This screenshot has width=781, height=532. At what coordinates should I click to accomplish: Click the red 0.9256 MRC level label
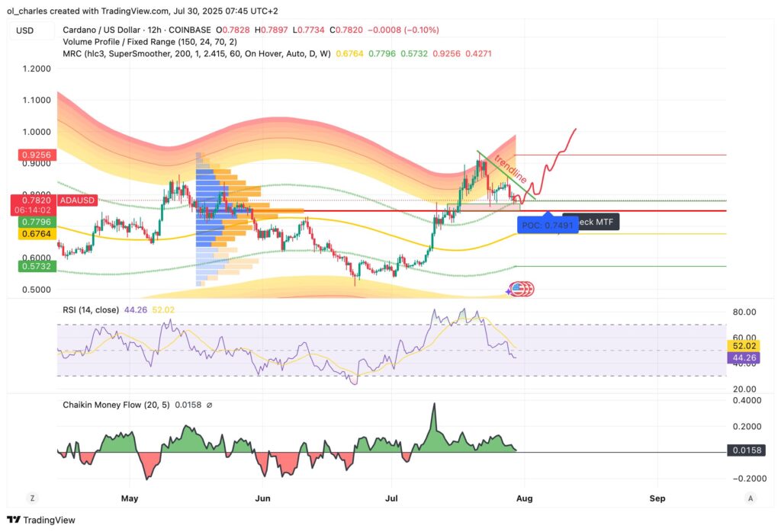click(x=36, y=155)
